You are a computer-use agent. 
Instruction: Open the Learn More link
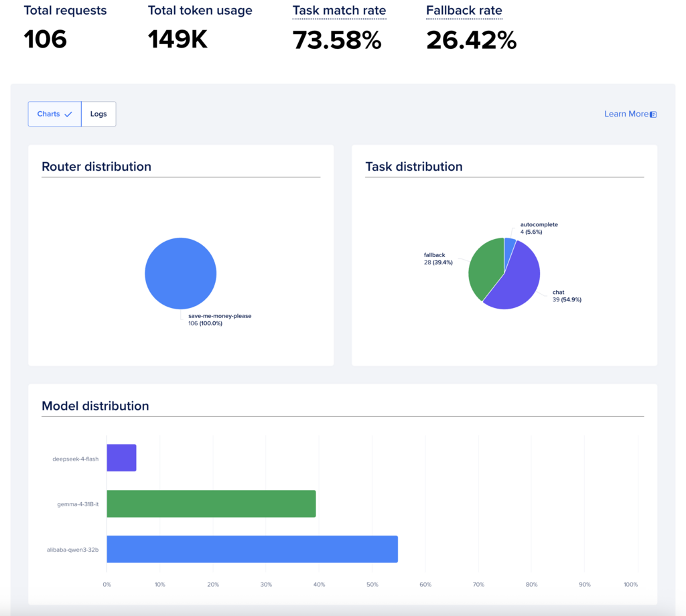point(626,114)
